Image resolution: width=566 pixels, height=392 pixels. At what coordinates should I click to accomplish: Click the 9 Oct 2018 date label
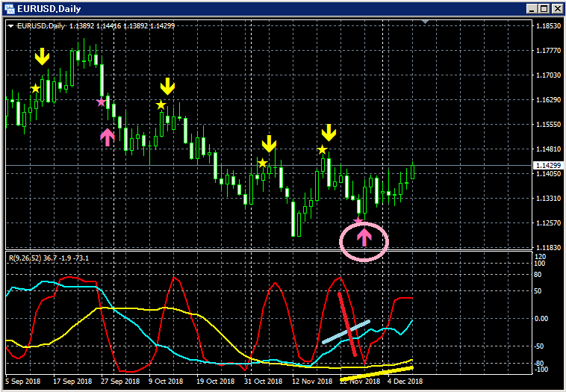pos(166,381)
